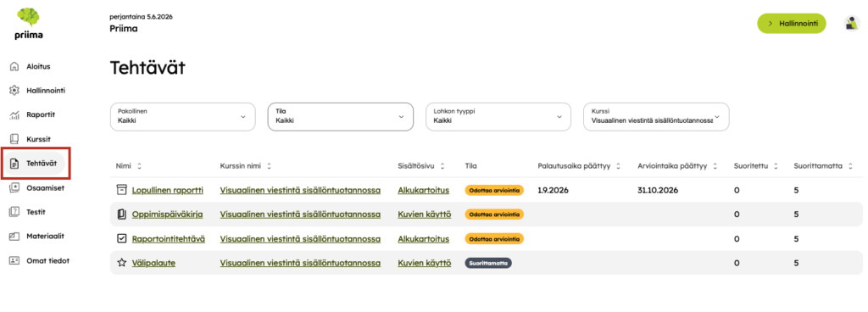The width and height of the screenshot is (868, 312).
Task: Click the journal icon beside Oppimispäiväkirja
Action: [122, 214]
